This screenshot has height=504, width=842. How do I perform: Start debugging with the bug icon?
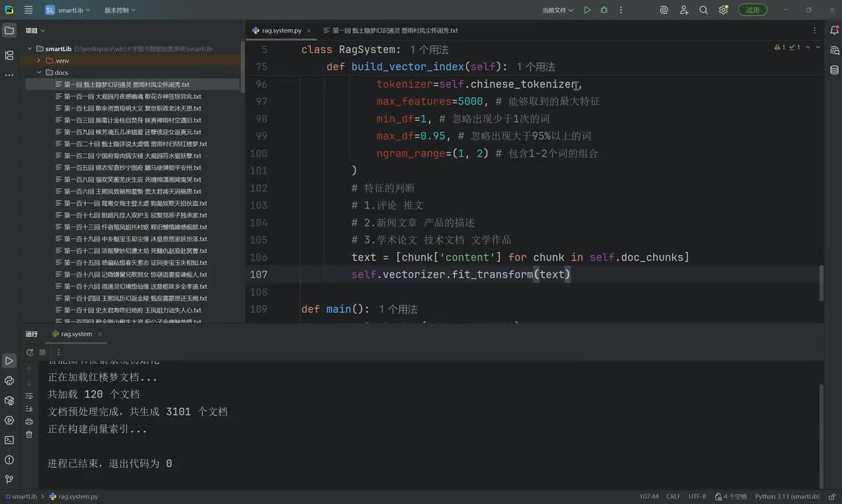click(604, 10)
